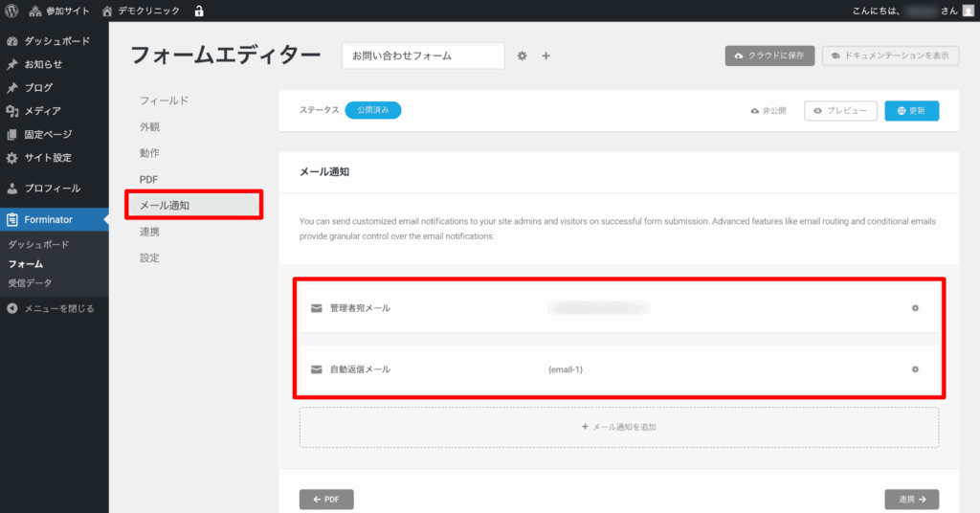Click the 更新 button

pos(911,111)
